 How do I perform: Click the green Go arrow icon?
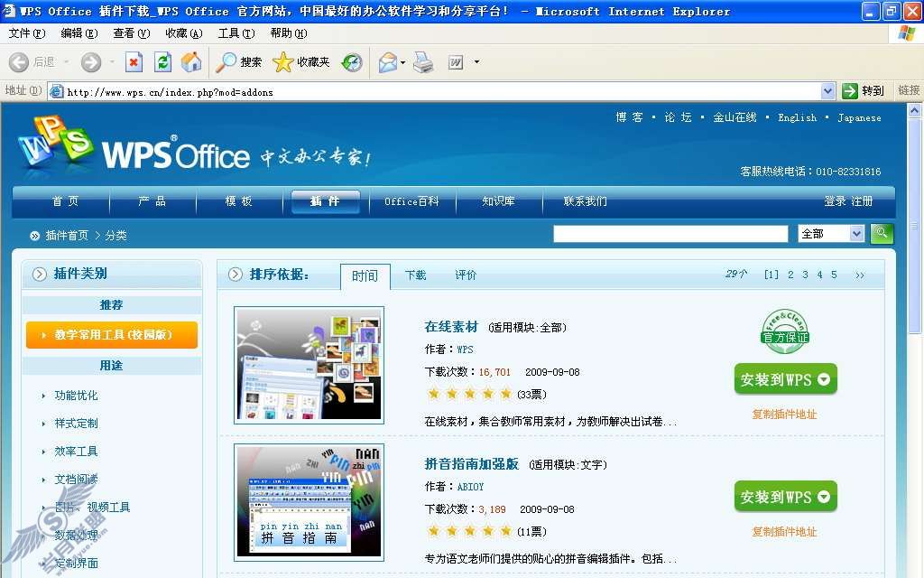tap(850, 91)
